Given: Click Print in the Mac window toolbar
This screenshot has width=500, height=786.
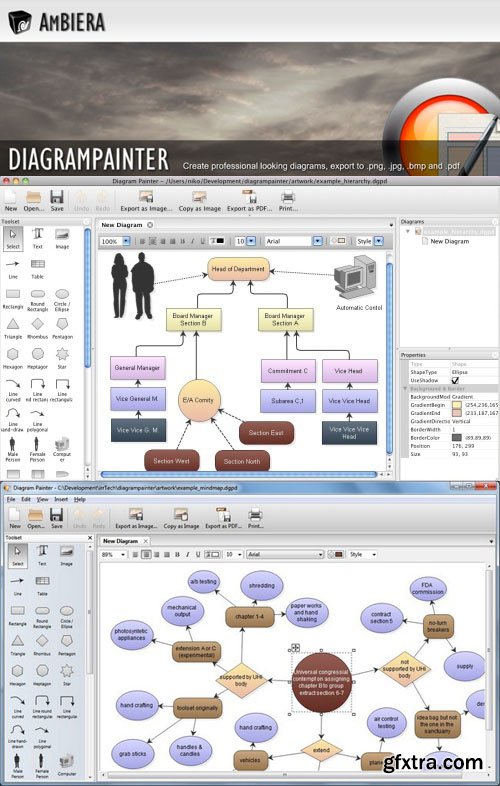Looking at the screenshot, I should pyautogui.click(x=288, y=201).
